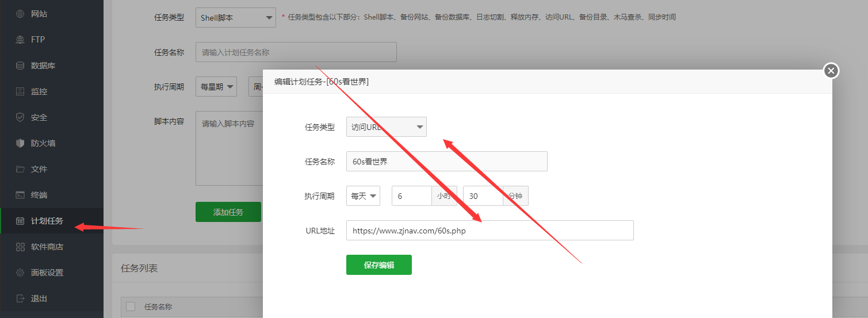The width and height of the screenshot is (868, 318).
Task: Click the 文件 folder icon
Action: [20, 169]
